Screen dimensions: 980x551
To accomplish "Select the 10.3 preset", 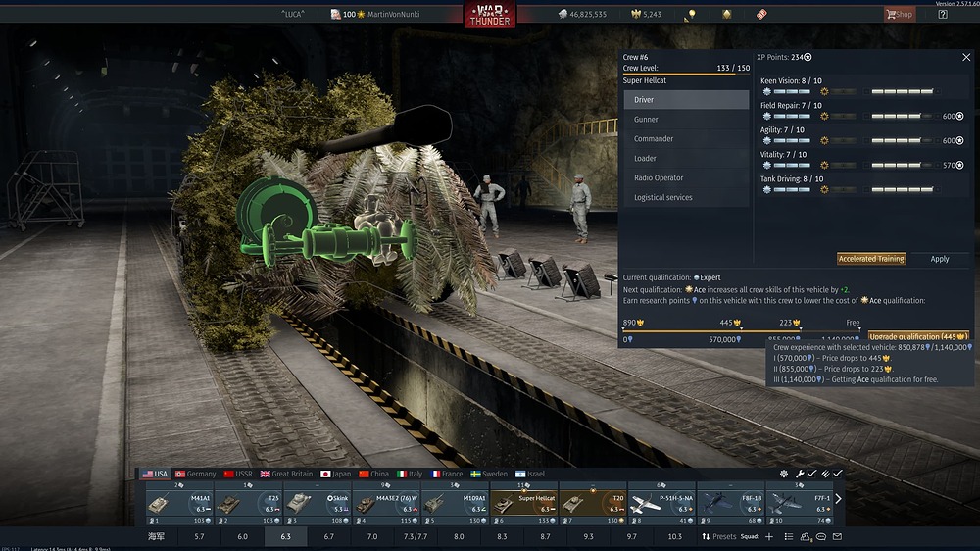I will (x=675, y=536).
